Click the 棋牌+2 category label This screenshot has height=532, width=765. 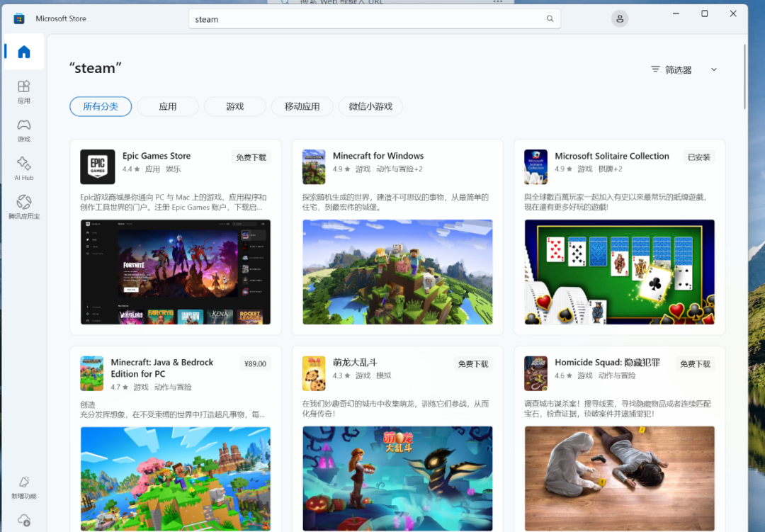click(611, 169)
